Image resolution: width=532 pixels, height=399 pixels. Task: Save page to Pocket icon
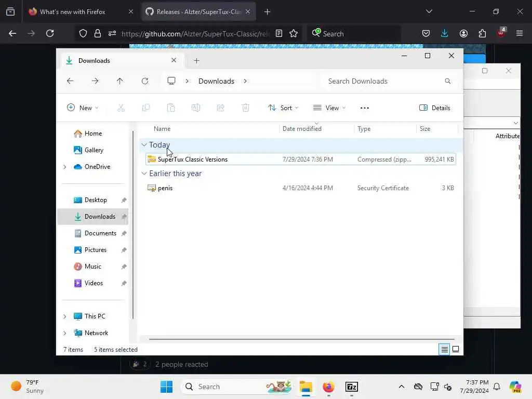pyautogui.click(x=426, y=33)
